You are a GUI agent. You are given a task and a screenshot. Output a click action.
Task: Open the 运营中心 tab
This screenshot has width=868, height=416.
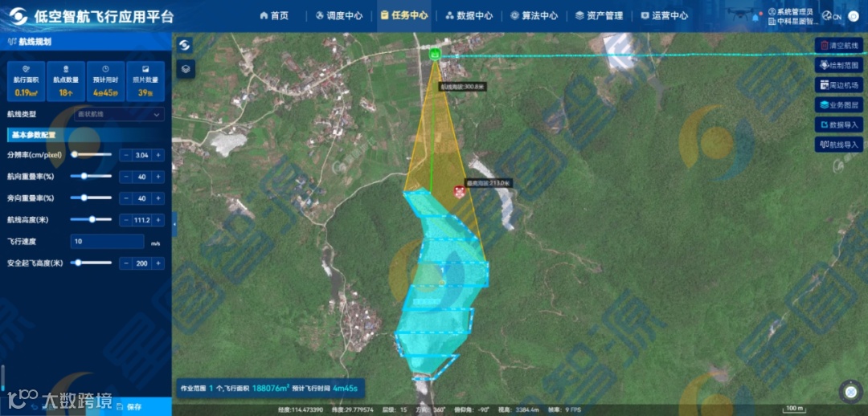[665, 15]
